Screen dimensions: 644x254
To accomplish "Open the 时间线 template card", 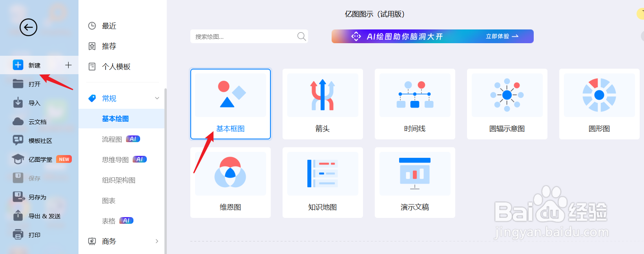I will (415, 104).
